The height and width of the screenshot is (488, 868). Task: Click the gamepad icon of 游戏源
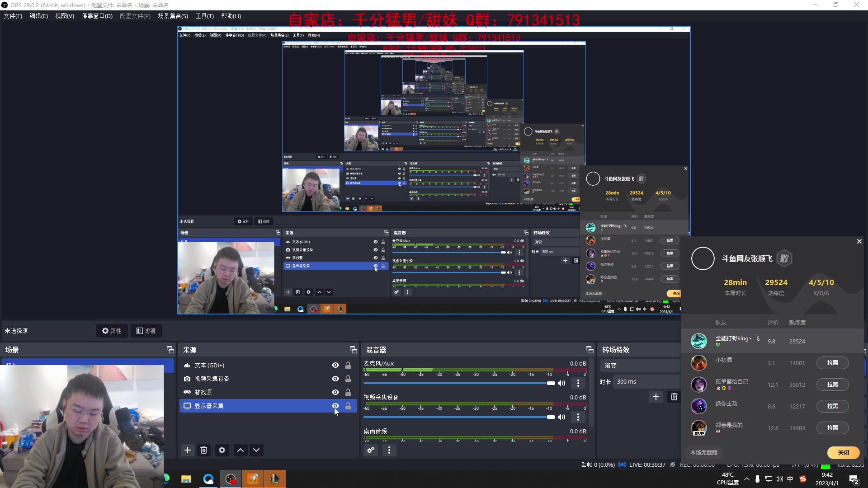(187, 392)
